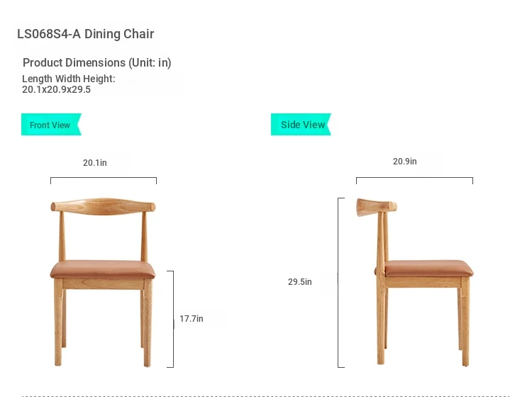The image size is (532, 411).
Task: Click the dotted divider line at bottom
Action: tap(266, 396)
